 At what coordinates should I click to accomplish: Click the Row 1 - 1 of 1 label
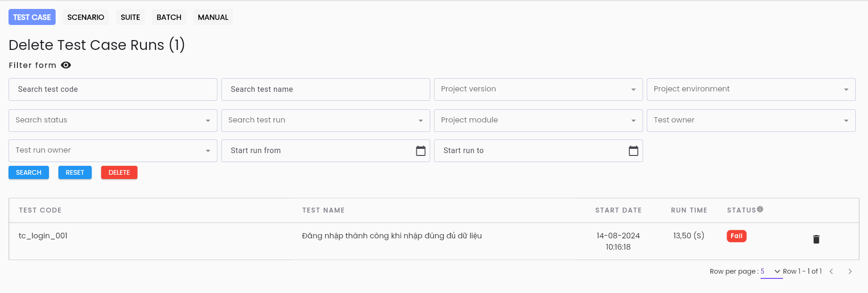click(x=802, y=271)
